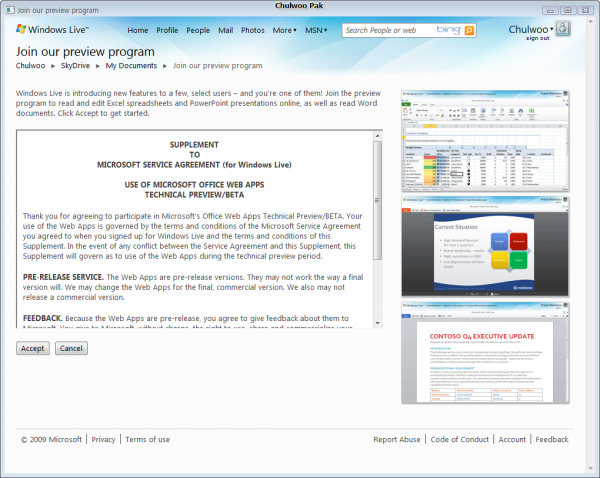This screenshot has width=600, height=478.
Task: Click the FEEDBACK heading in agreement
Action: pyautogui.click(x=42, y=318)
